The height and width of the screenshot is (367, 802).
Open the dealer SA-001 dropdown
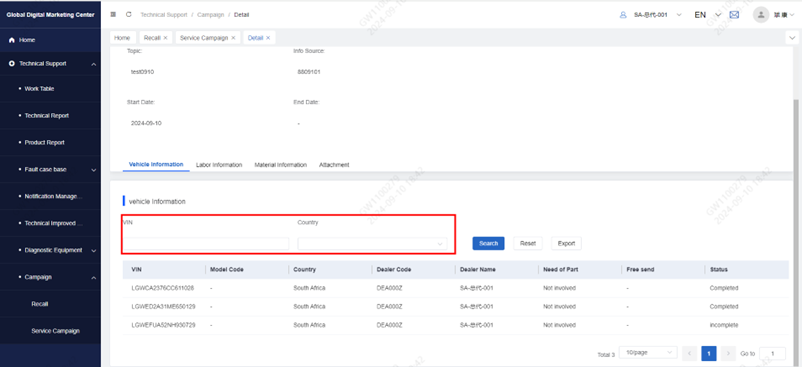pos(679,15)
